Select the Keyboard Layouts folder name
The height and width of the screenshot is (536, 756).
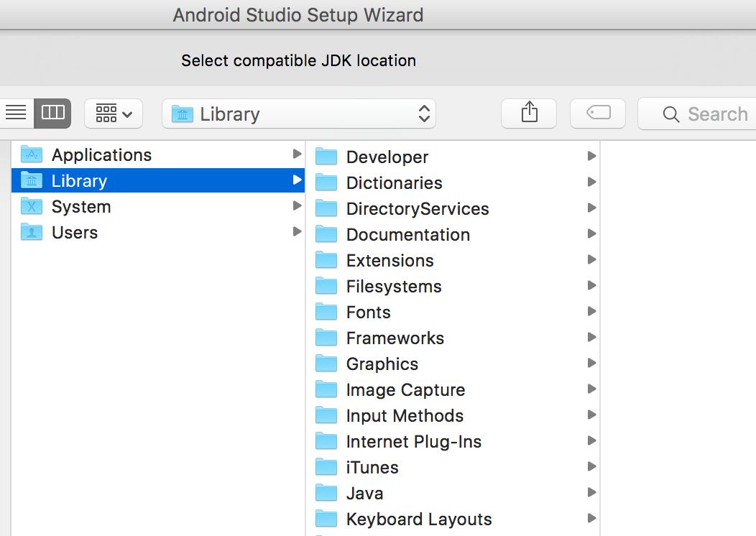419,519
